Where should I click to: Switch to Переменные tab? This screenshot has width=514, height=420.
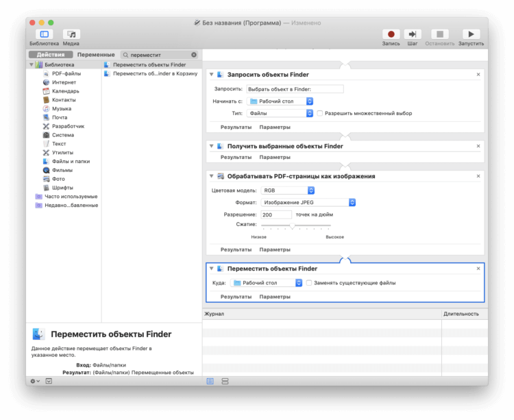pyautogui.click(x=96, y=55)
